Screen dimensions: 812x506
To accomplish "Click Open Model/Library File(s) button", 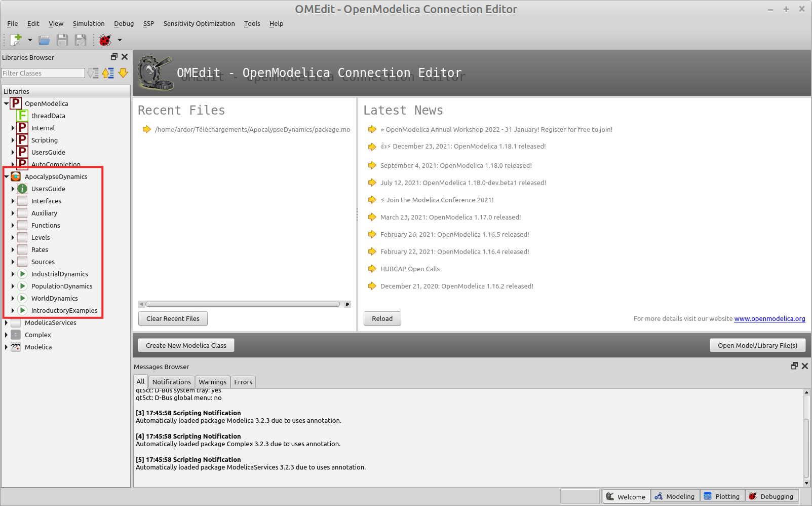I will (757, 345).
